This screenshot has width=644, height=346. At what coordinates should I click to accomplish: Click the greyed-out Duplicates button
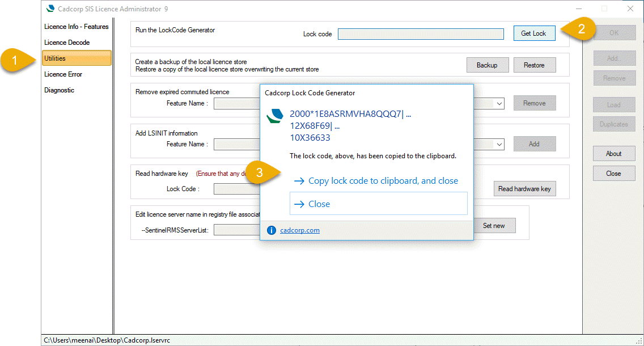614,124
